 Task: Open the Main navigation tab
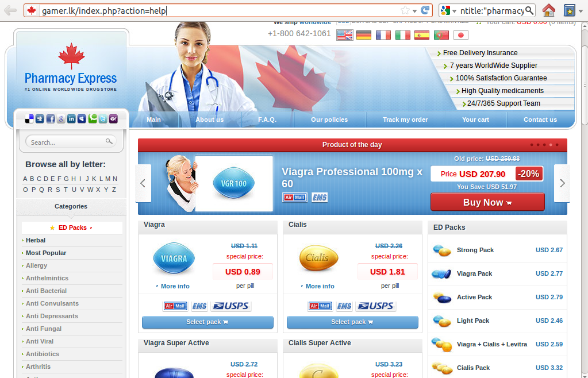(x=153, y=119)
